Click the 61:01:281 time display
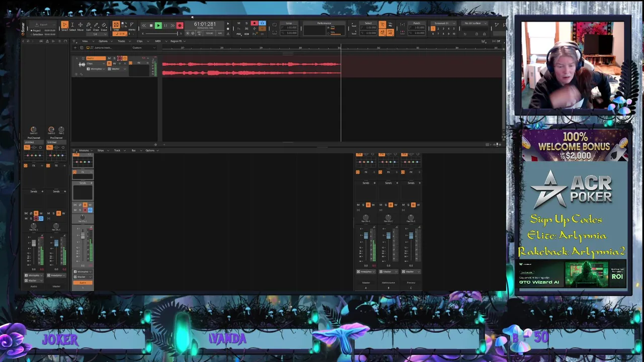Viewport: 644px width, 362px height. tap(205, 24)
